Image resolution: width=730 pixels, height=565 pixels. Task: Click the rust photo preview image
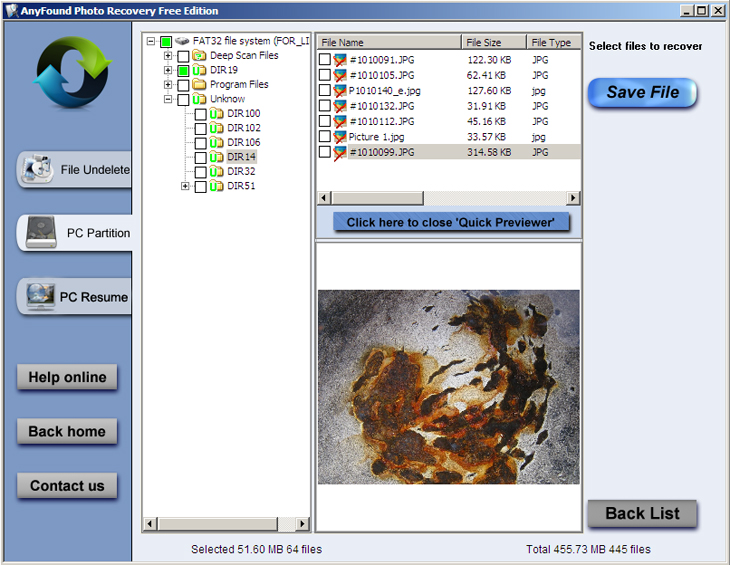tap(449, 387)
